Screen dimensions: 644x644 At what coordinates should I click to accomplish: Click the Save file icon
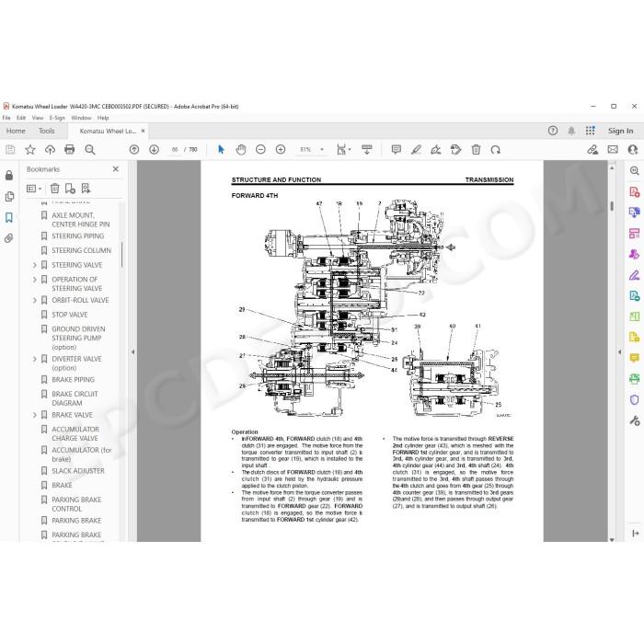click(x=10, y=150)
